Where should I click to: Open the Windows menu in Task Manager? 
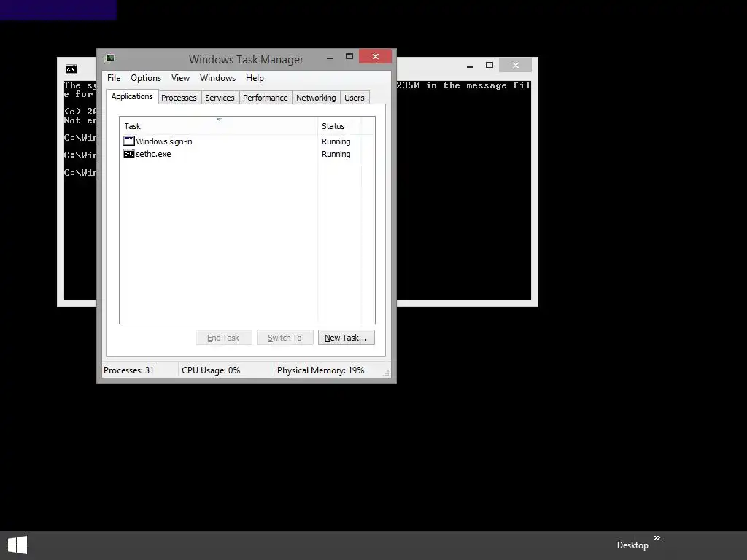217,78
